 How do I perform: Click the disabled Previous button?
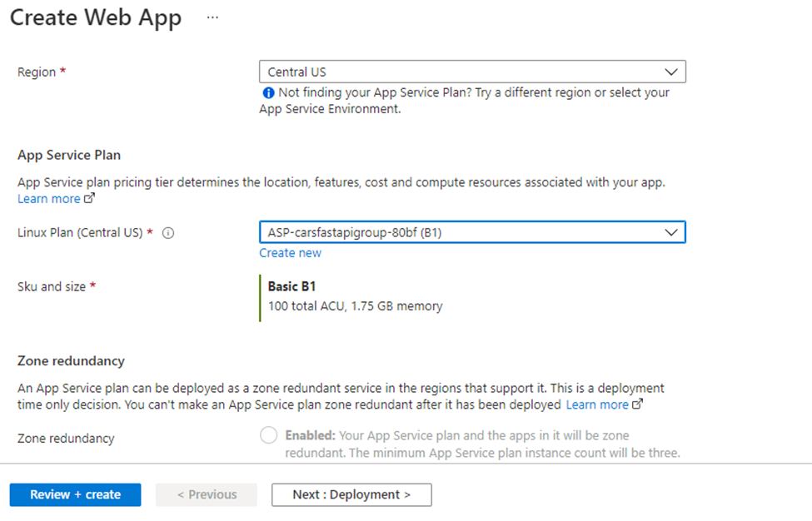click(x=206, y=494)
